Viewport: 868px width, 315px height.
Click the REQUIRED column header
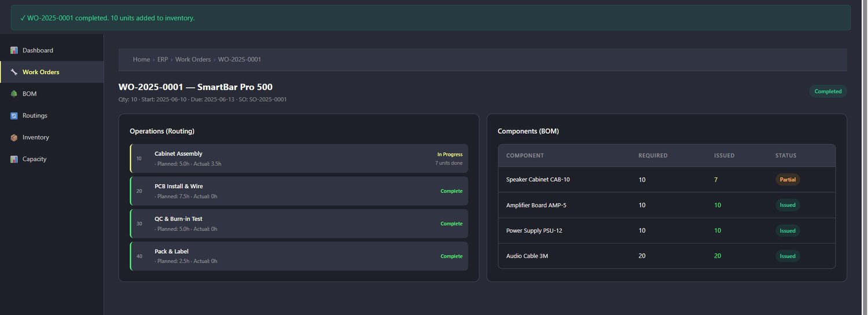[653, 156]
